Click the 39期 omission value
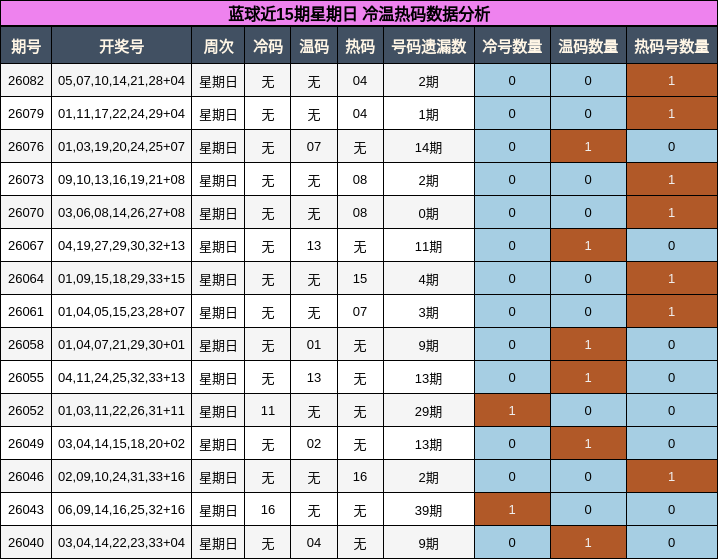Screen dimensions: 718x559 pos(429,510)
